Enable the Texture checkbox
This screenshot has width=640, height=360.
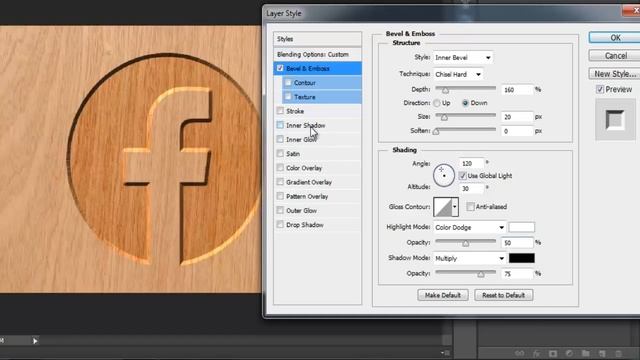(288, 97)
